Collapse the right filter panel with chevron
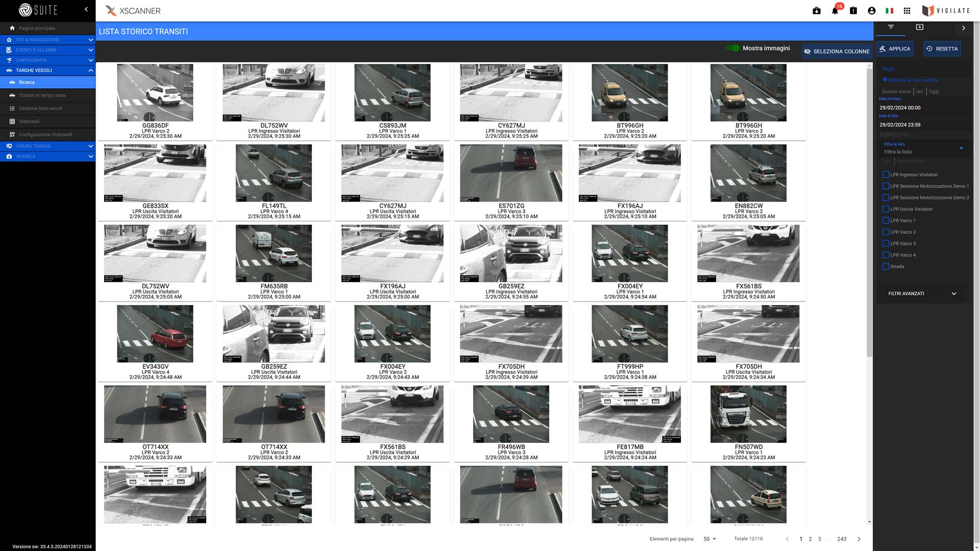 coord(963,28)
